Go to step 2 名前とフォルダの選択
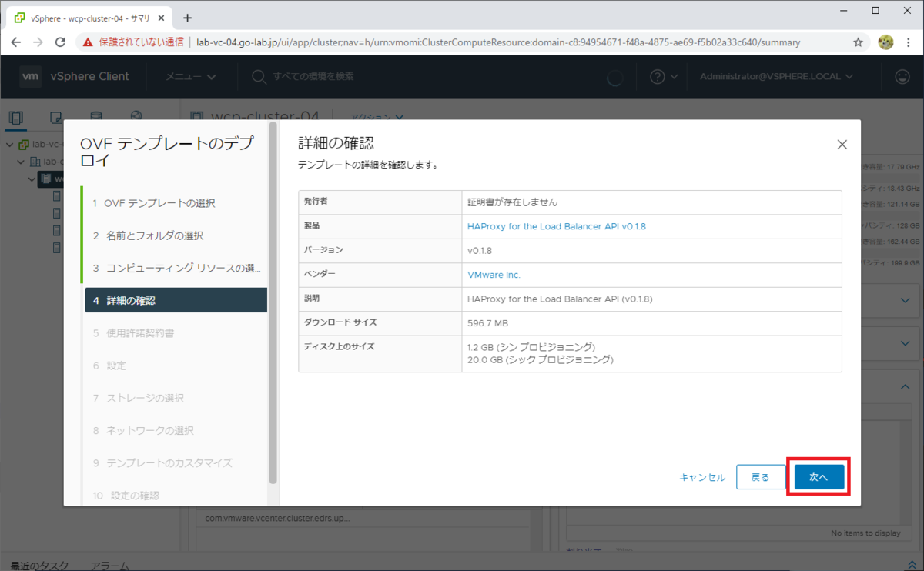924x571 pixels. point(174,235)
